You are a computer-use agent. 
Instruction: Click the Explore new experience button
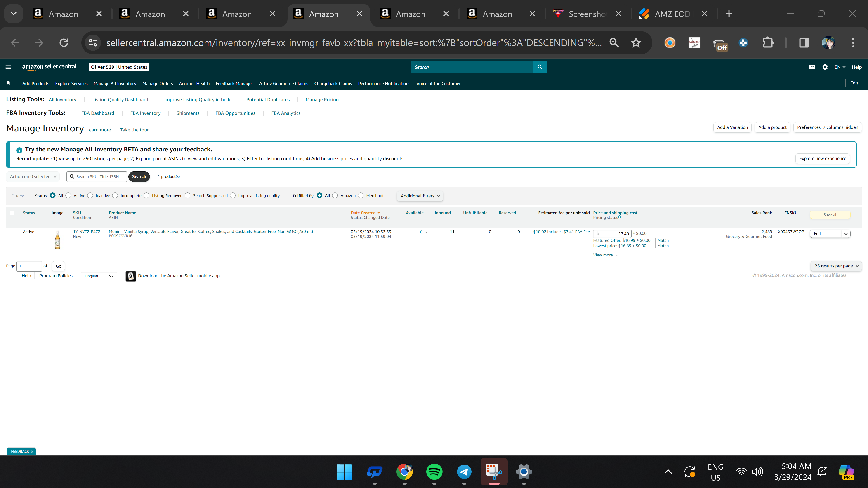(x=823, y=159)
